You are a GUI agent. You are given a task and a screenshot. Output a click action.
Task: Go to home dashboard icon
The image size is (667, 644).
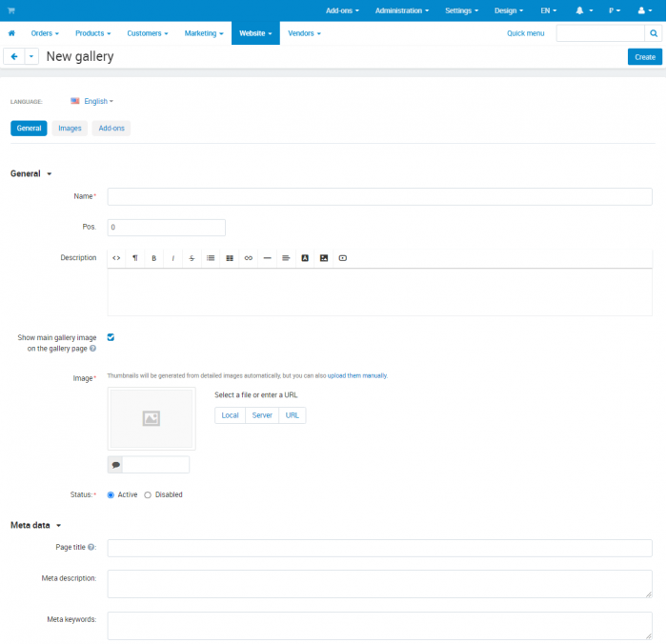coord(11,33)
